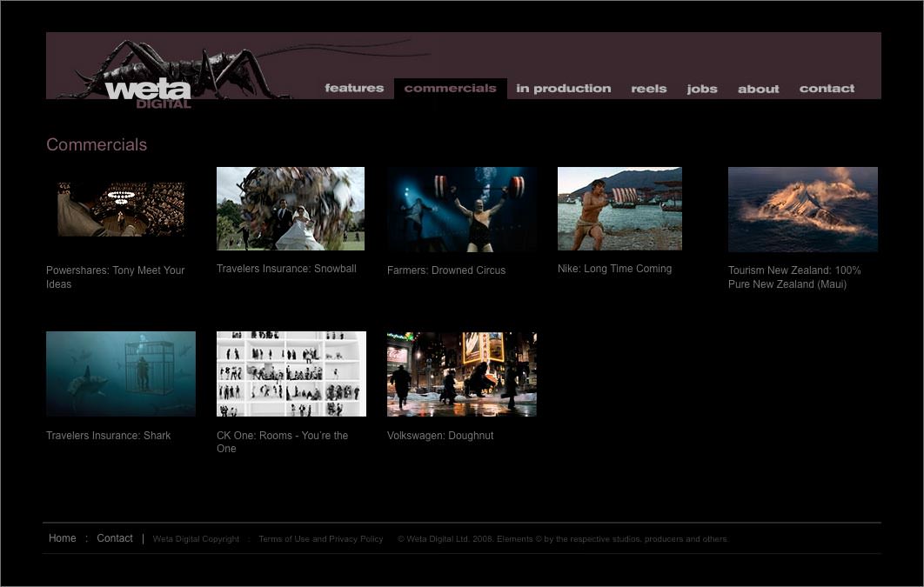Open the about page

click(x=759, y=89)
